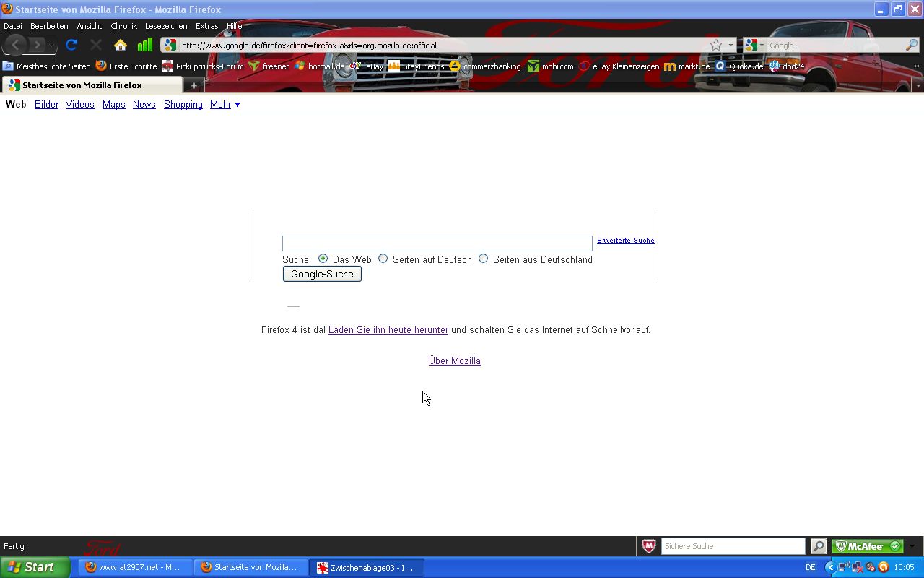This screenshot has height=578, width=924.
Task: Click the 'Sichere Suche' McAfee search field
Action: tap(733, 546)
